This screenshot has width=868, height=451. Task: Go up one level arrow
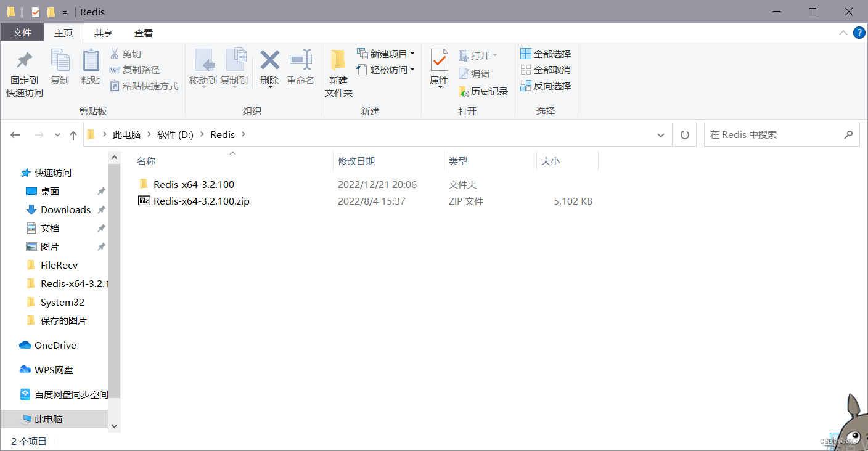(x=73, y=135)
